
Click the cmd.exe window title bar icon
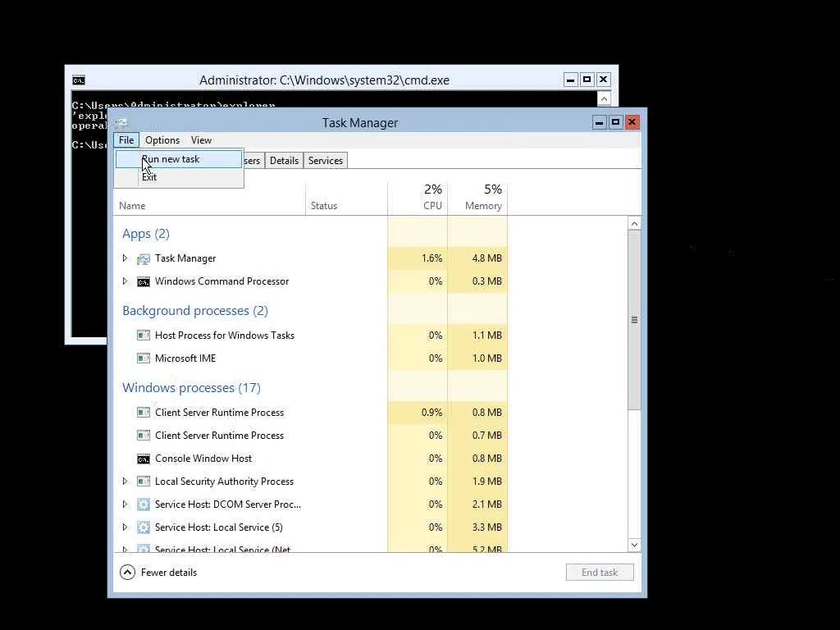point(79,80)
